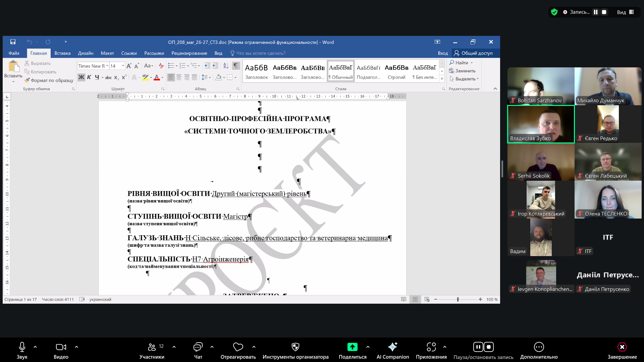Expand audio options arrow next to Звук

pyautogui.click(x=35, y=347)
